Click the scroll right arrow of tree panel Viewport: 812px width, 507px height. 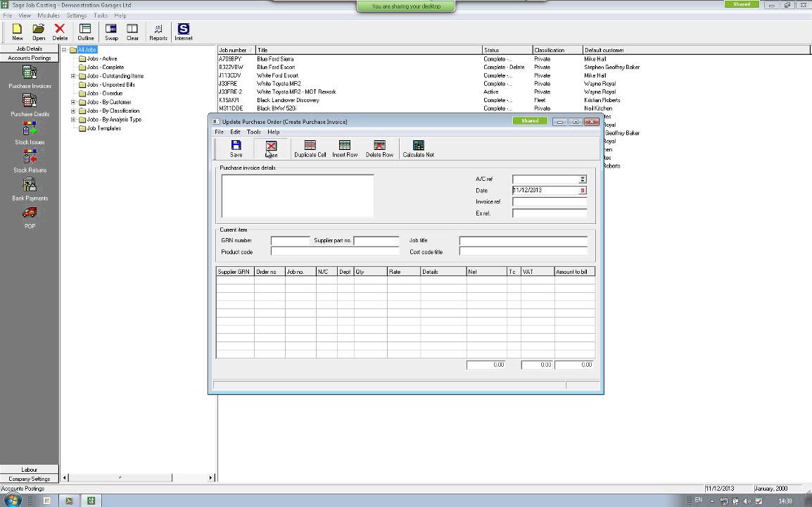click(211, 478)
